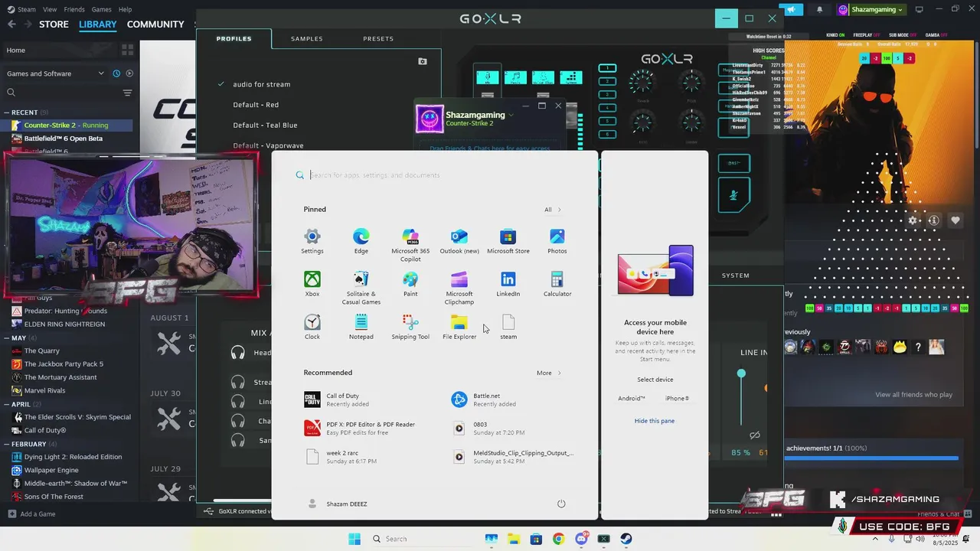Open Steam notifications bell
This screenshot has height=551, width=980.
(x=819, y=10)
